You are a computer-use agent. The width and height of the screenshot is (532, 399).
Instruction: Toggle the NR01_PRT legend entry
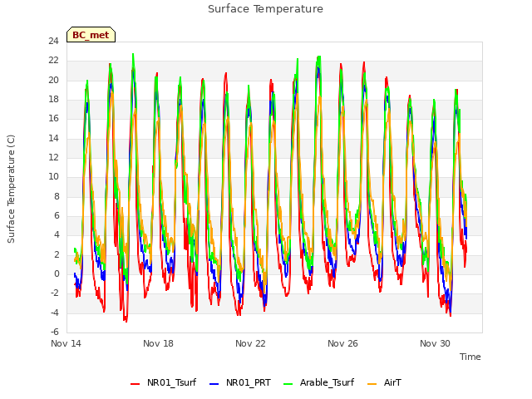(240, 382)
